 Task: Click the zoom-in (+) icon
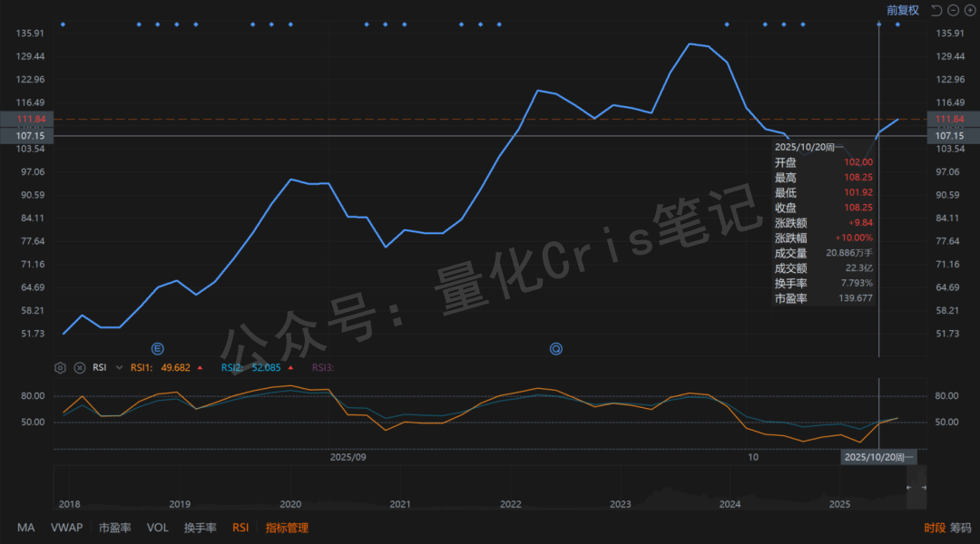coord(970,10)
